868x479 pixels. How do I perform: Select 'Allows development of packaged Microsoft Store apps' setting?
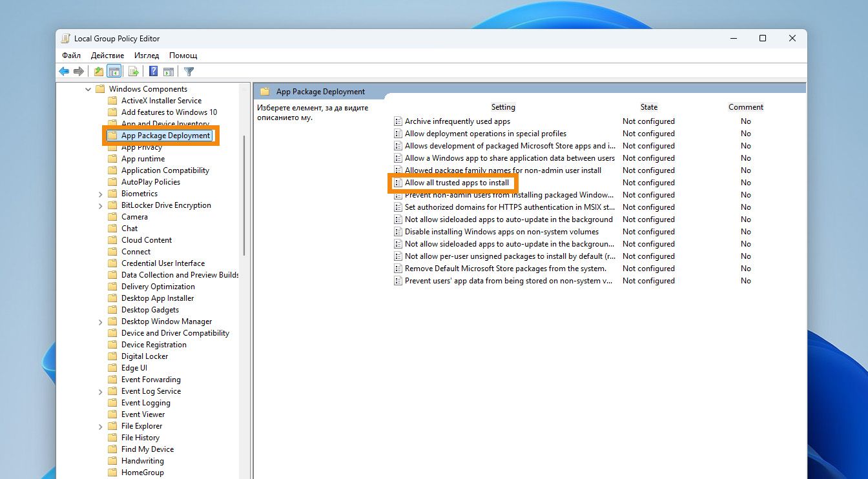coord(510,146)
